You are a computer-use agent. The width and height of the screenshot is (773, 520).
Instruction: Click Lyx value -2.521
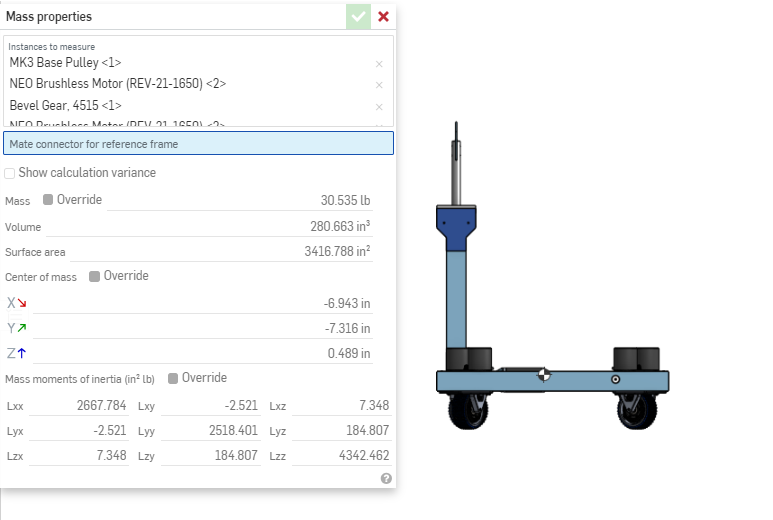click(110, 431)
